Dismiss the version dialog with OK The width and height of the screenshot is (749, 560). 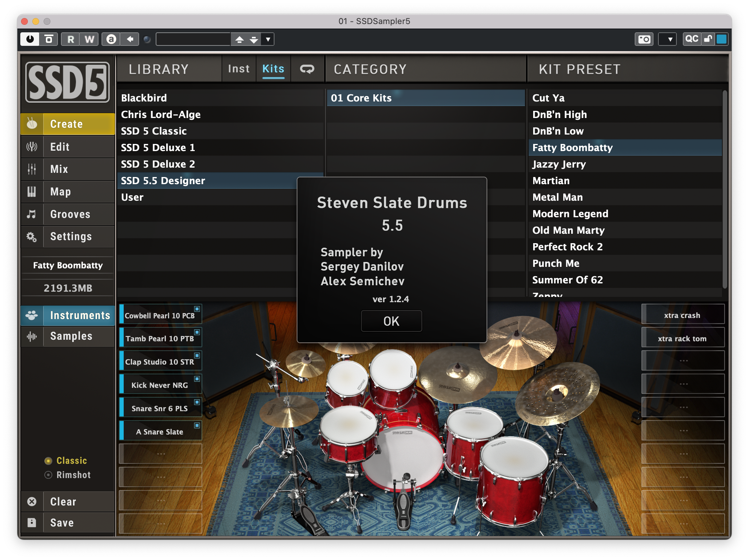(391, 321)
